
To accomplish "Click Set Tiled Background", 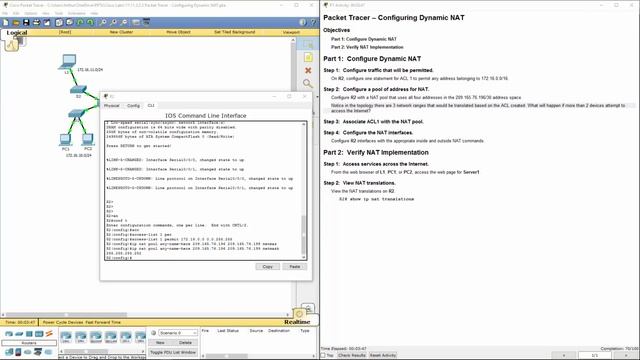I will tap(235, 32).
